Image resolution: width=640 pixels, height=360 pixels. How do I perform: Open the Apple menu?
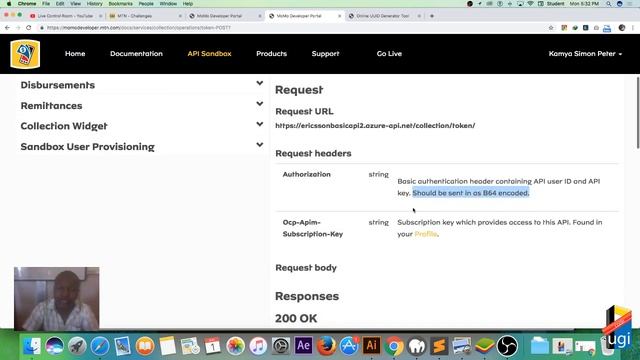(9, 4)
